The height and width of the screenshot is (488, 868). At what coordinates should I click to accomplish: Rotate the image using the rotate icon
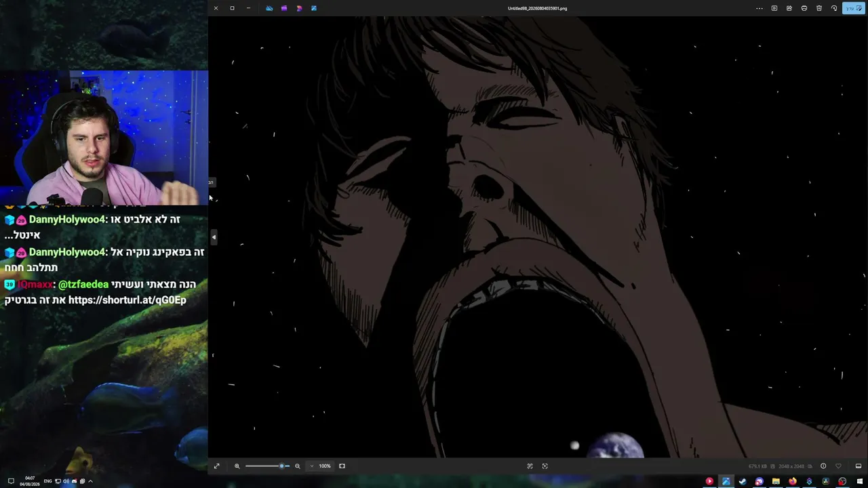coord(834,8)
